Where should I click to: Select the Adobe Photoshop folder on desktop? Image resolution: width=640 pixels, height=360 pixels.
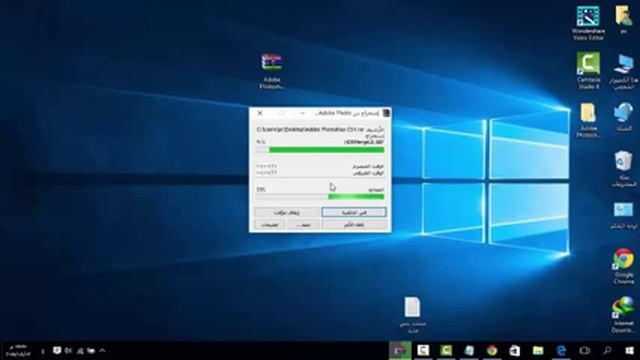588,120
